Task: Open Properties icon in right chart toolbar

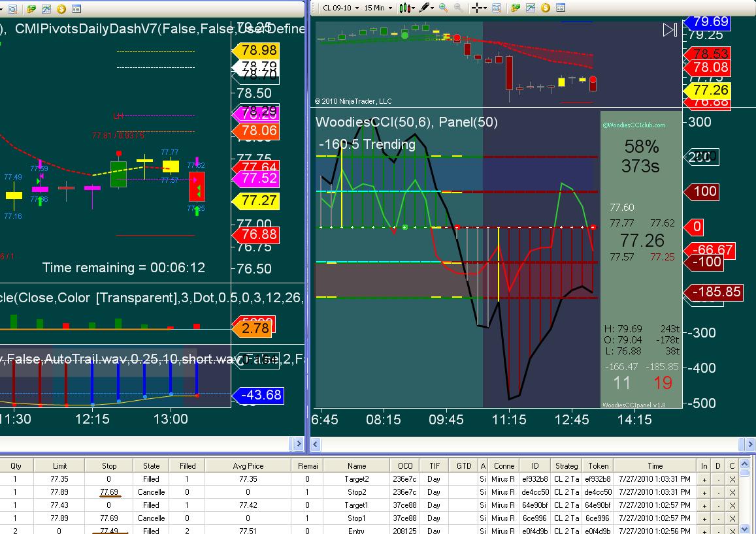Action: tap(560, 8)
